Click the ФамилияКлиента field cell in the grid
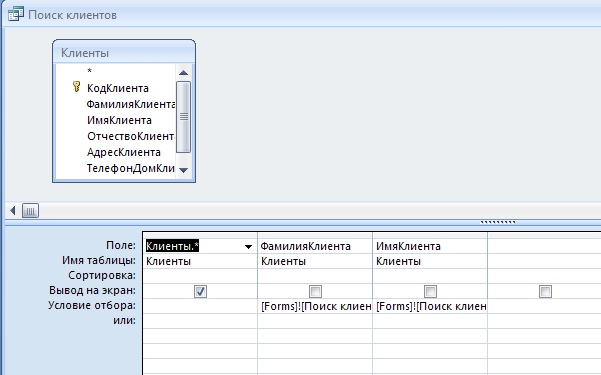 pos(315,246)
